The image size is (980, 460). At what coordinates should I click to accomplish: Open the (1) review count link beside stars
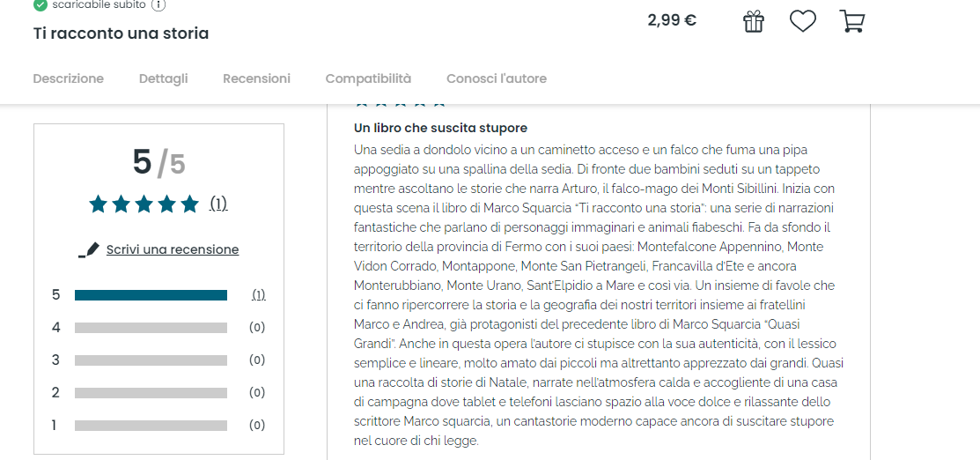click(218, 204)
